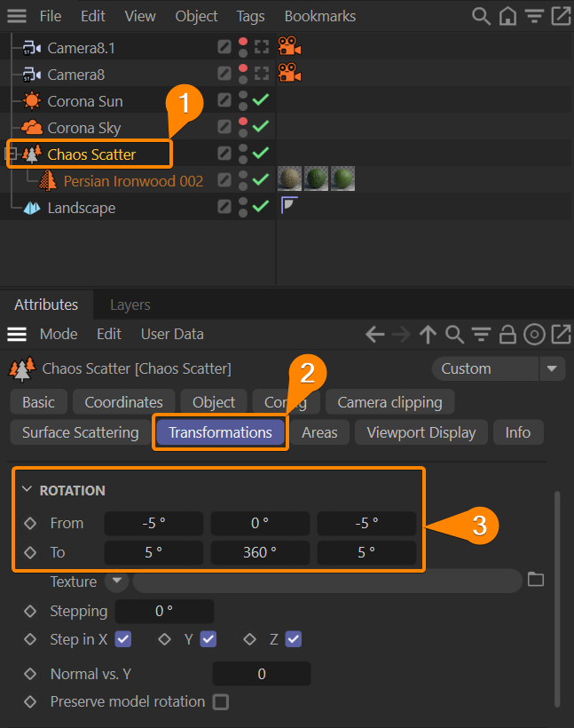The width and height of the screenshot is (574, 728).
Task: Select the Corona camera tag on Camera8.1
Action: 289,46
